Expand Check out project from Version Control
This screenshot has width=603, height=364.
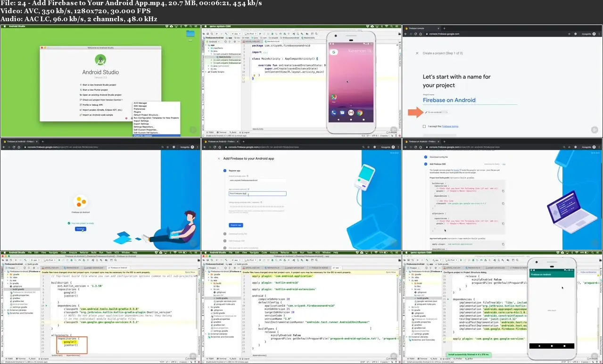click(102, 100)
